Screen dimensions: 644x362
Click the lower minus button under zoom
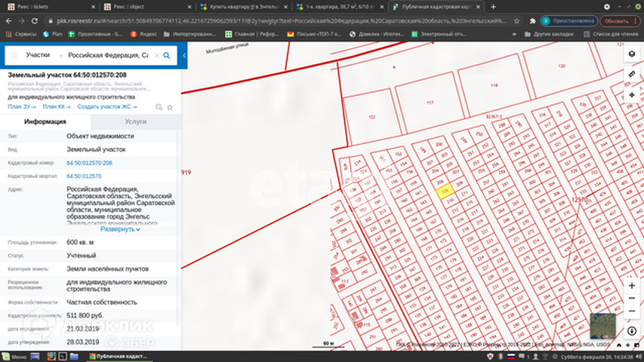click(x=632, y=311)
